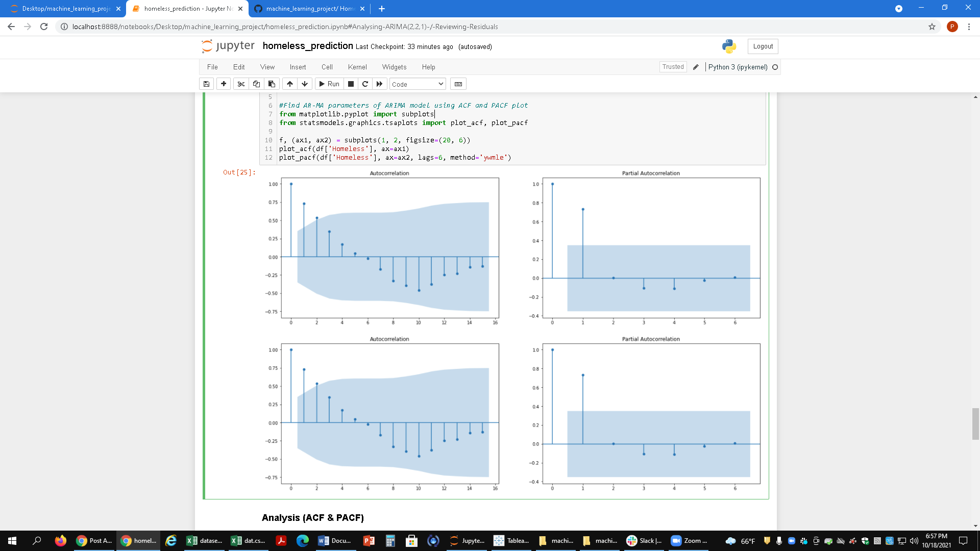
Task: Bookmark this page with the star icon
Action: pyautogui.click(x=932, y=27)
